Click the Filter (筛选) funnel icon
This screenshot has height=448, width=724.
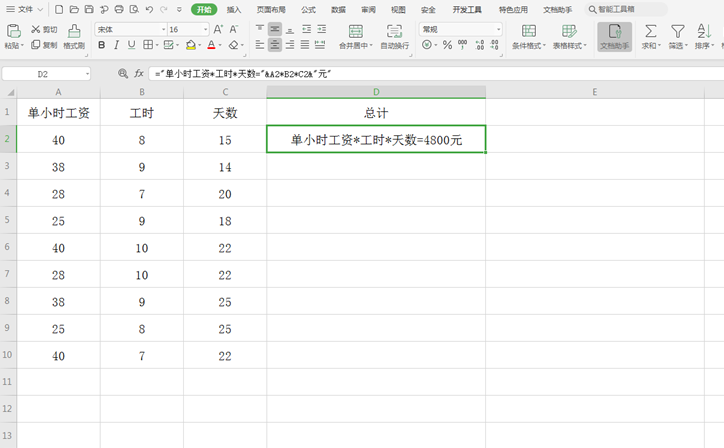(678, 31)
